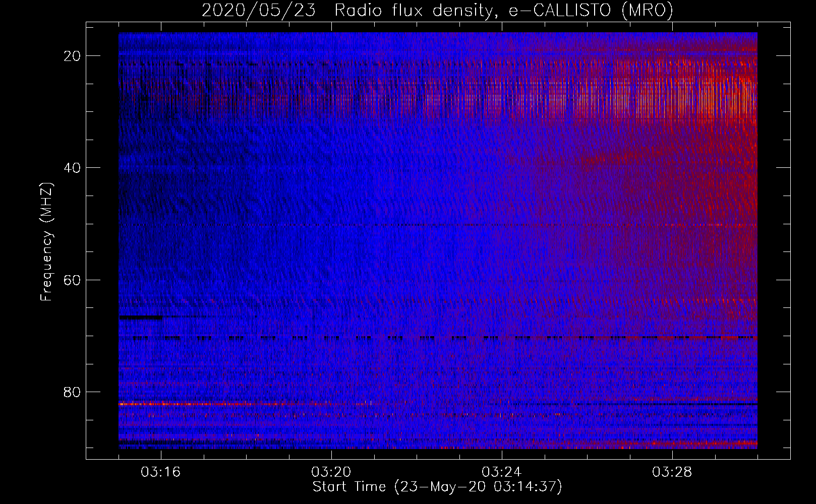Click the '03:28' time tick label

point(672,472)
